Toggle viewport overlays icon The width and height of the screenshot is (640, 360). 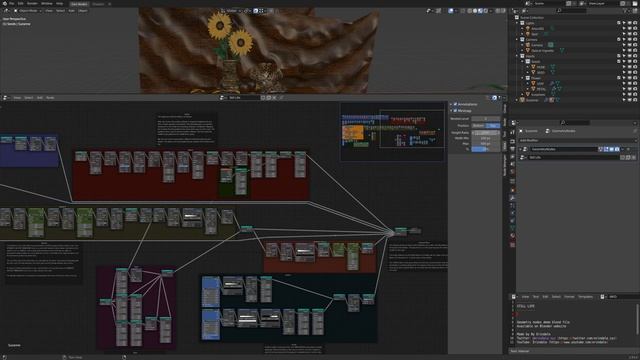451,11
